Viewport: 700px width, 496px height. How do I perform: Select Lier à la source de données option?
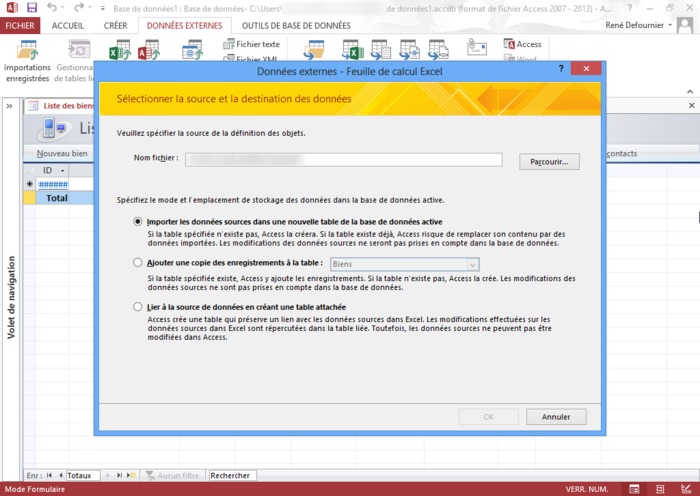[x=138, y=307]
